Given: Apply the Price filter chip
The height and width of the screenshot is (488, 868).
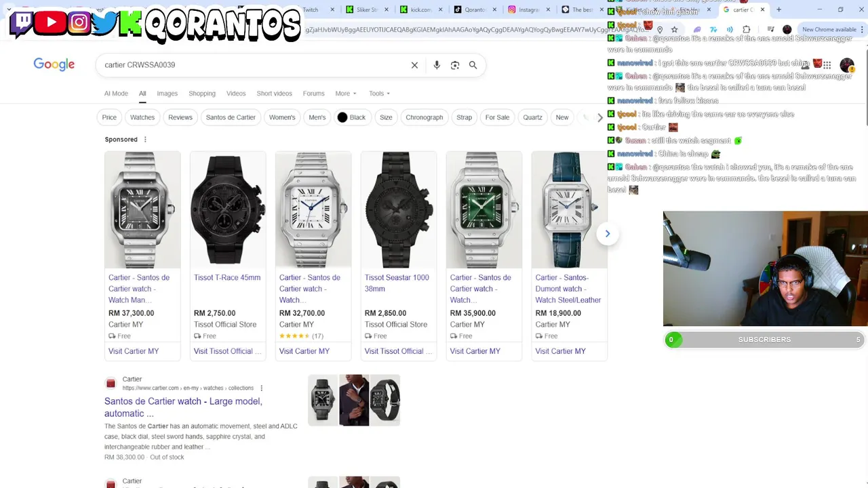Looking at the screenshot, I should pos(109,117).
